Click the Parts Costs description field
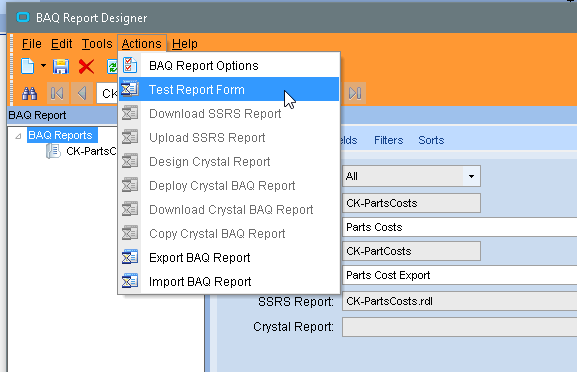The width and height of the screenshot is (577, 372). click(x=460, y=227)
